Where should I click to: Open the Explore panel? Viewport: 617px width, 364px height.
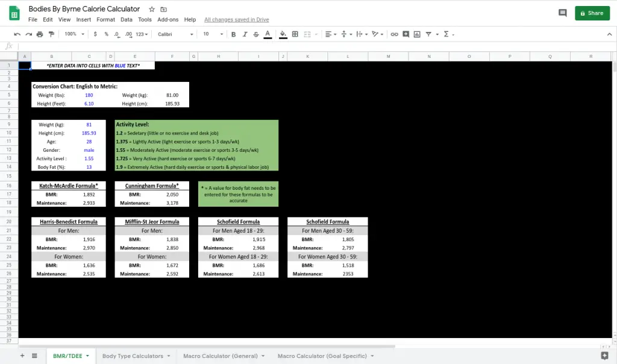(x=605, y=356)
